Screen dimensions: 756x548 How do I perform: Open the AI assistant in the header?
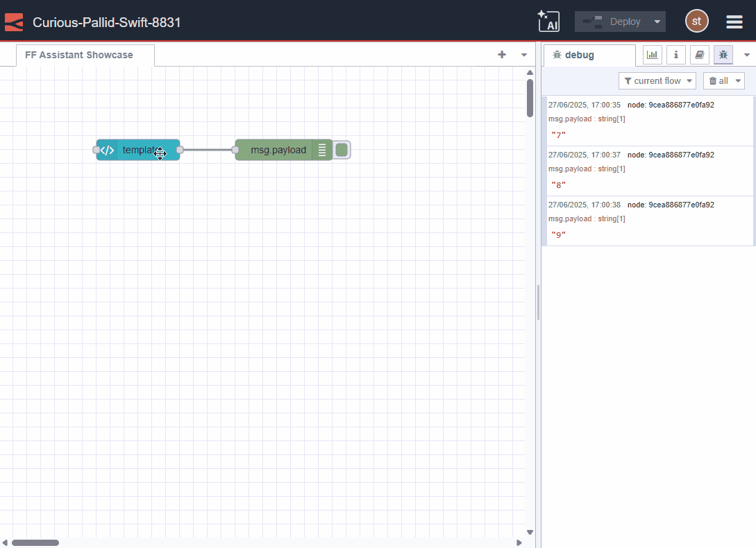548,21
